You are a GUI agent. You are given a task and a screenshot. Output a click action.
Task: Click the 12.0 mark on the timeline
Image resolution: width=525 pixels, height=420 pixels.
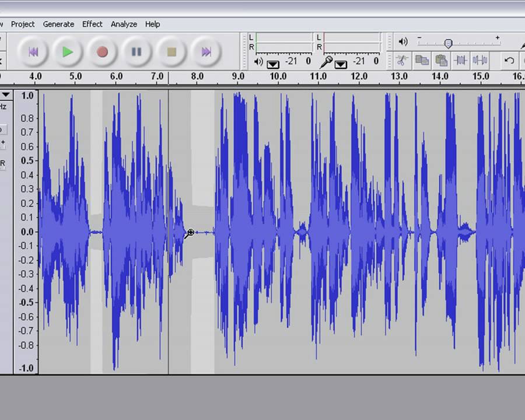point(359,76)
